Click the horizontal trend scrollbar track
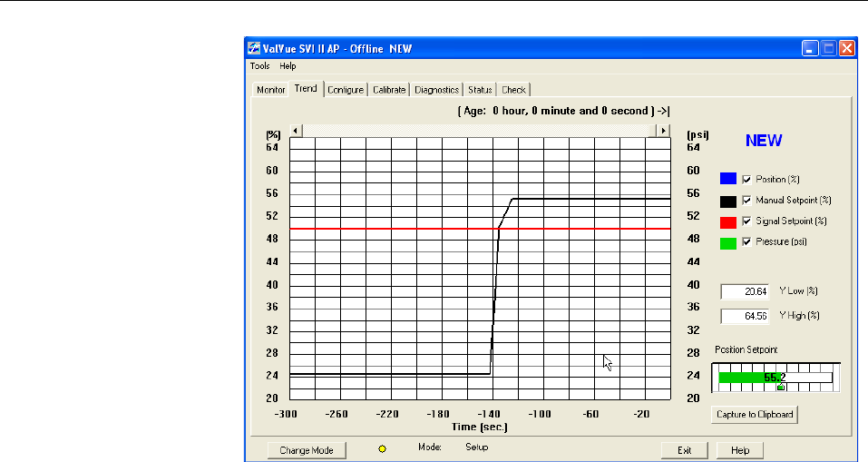868x462 pixels. click(479, 131)
